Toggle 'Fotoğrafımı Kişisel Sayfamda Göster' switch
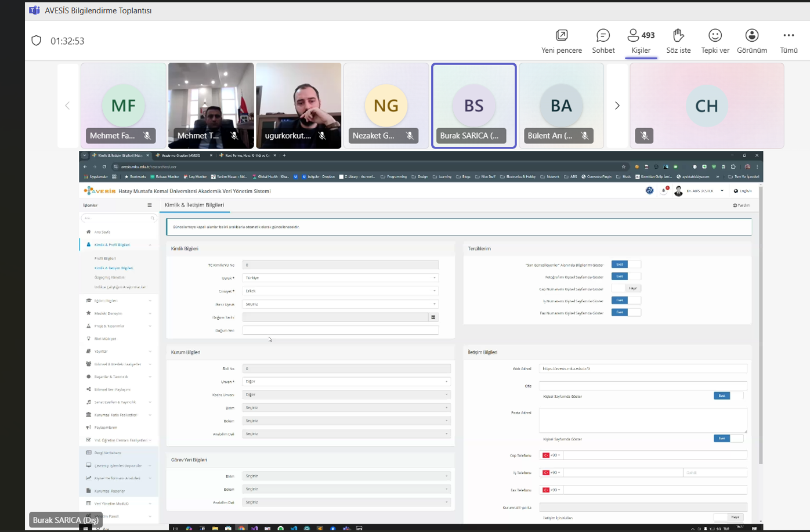Viewport: 810px width, 532px height. 625,277
